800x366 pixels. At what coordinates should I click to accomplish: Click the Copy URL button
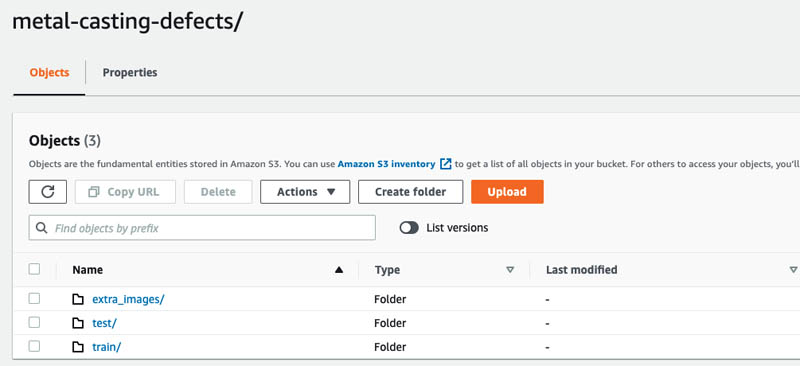[x=125, y=192]
